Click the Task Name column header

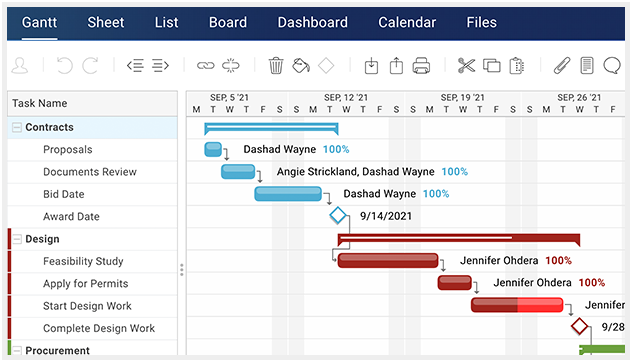(x=93, y=103)
